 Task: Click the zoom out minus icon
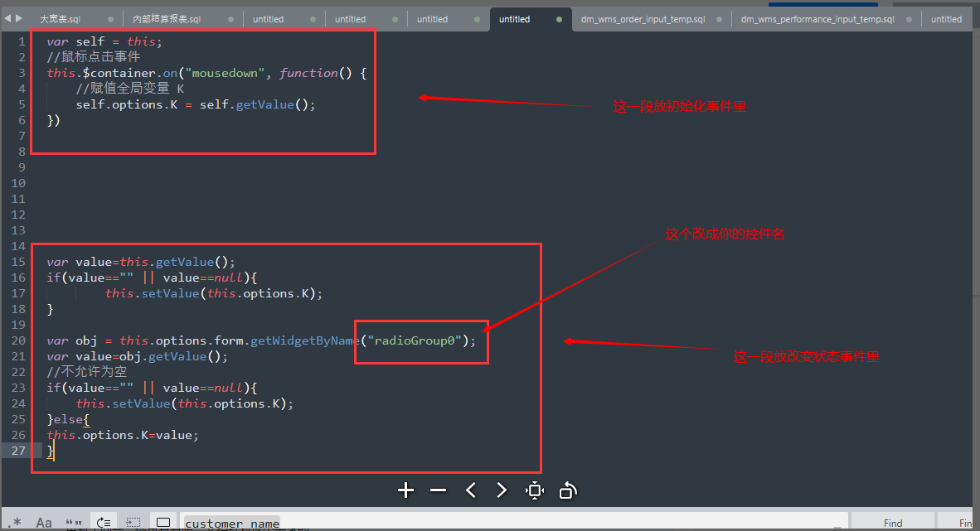[439, 490]
